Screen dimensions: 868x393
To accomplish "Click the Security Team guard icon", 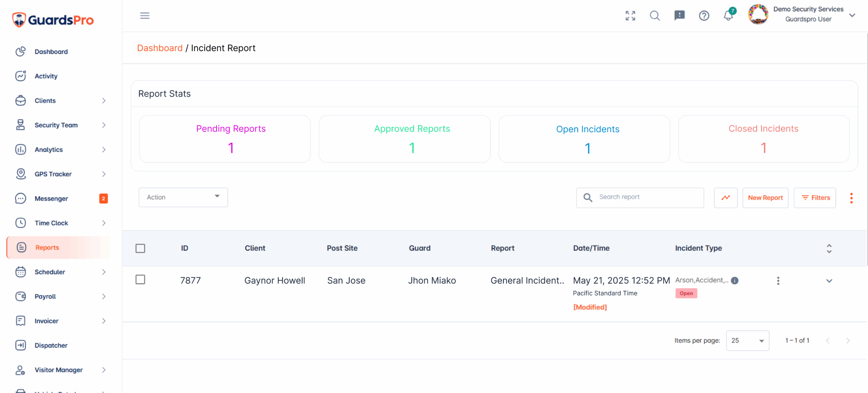I will click(21, 125).
